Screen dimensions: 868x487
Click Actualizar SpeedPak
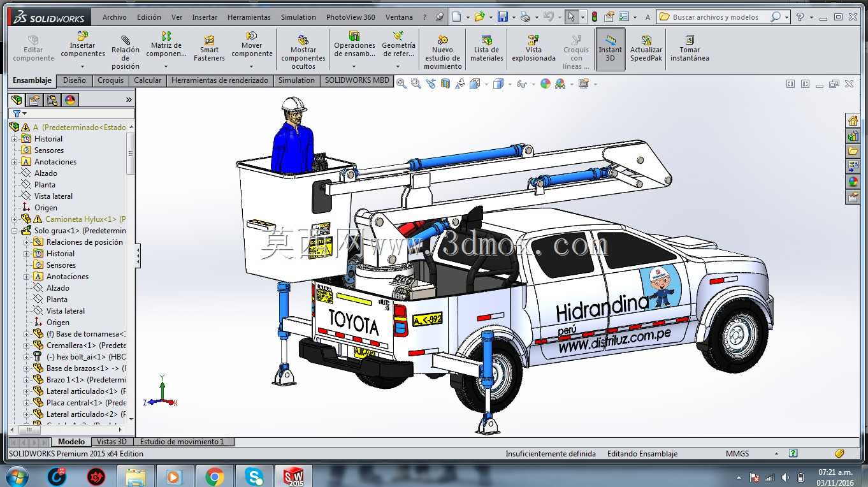tap(646, 49)
